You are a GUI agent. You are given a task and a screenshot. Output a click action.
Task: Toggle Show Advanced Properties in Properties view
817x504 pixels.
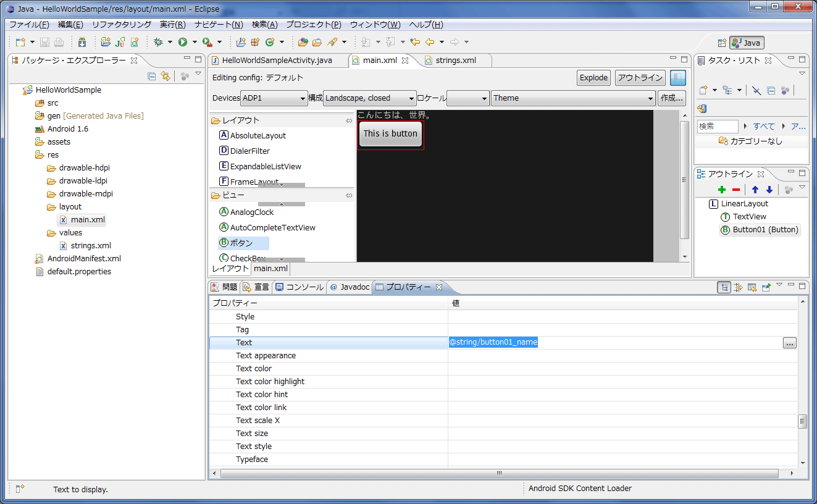737,287
